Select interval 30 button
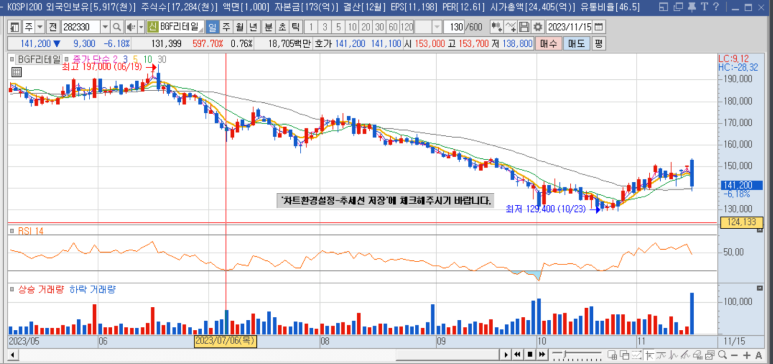This screenshot has width=773, height=364. click(379, 27)
